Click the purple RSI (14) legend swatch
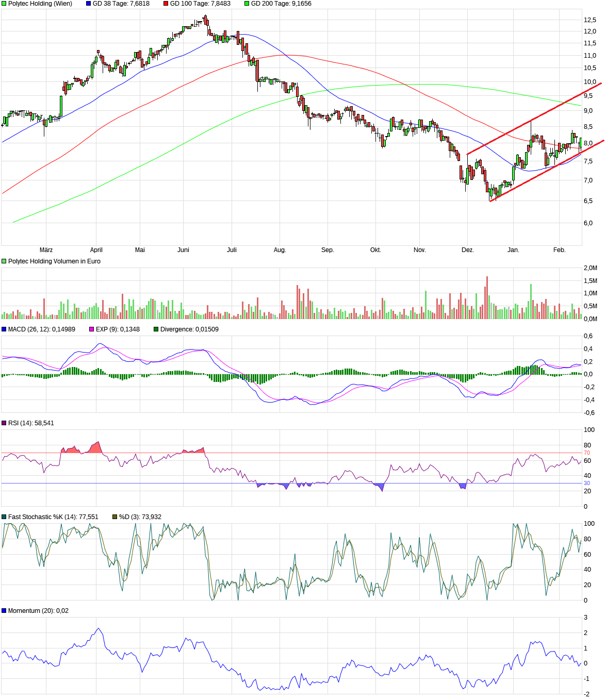 click(x=4, y=423)
